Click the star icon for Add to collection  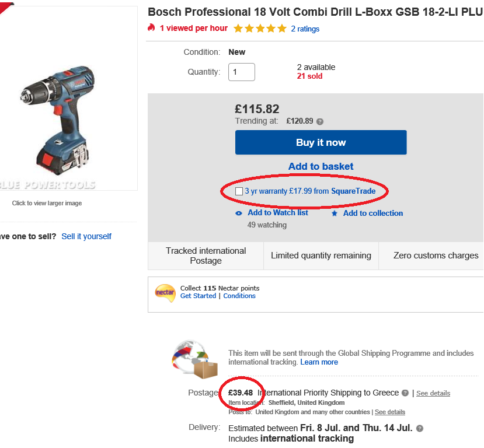[334, 213]
